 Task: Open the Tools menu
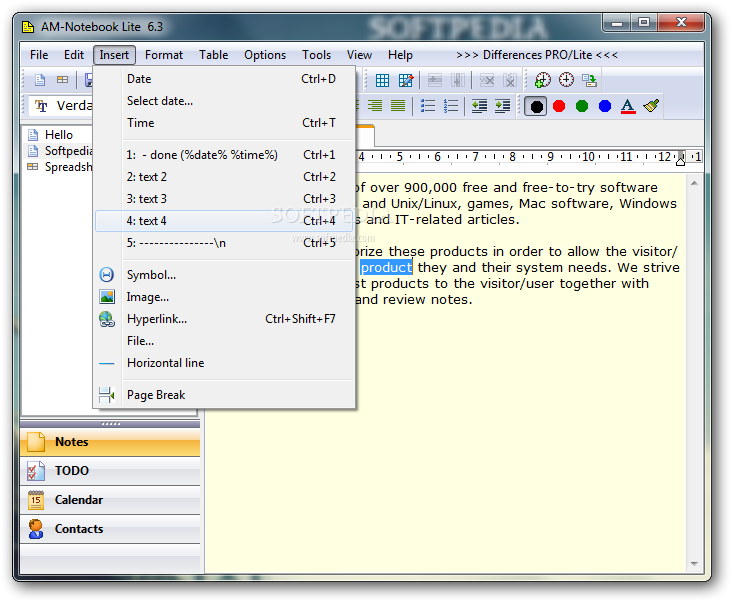[317, 55]
